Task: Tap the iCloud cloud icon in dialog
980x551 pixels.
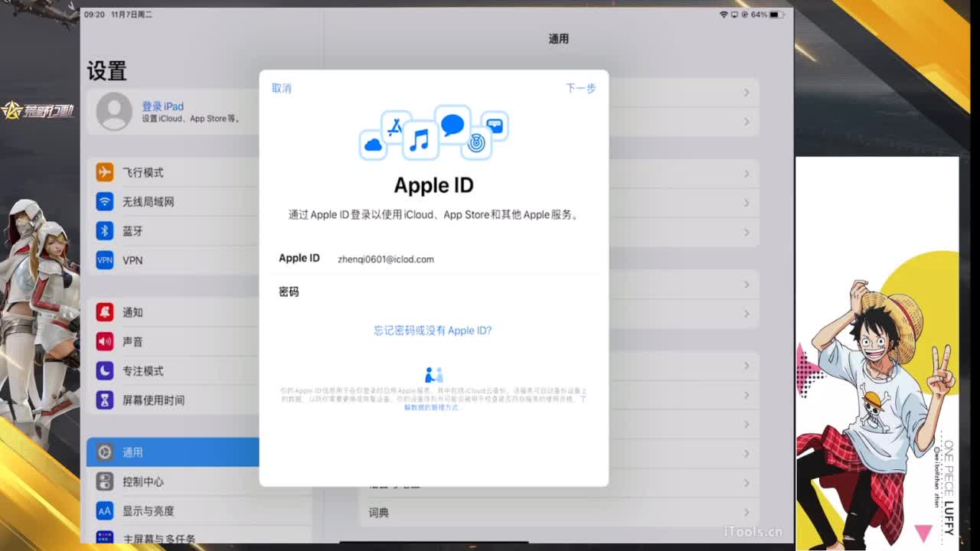Action: (x=373, y=145)
